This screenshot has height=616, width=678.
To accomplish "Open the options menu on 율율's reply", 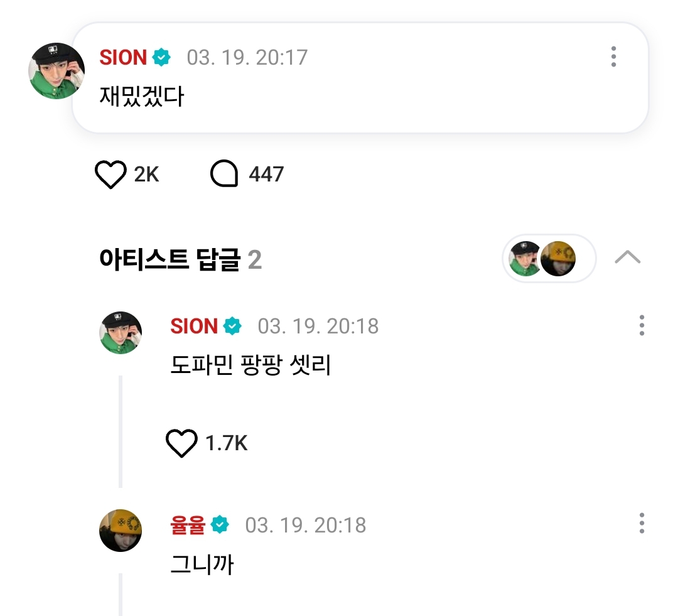I will (x=642, y=524).
